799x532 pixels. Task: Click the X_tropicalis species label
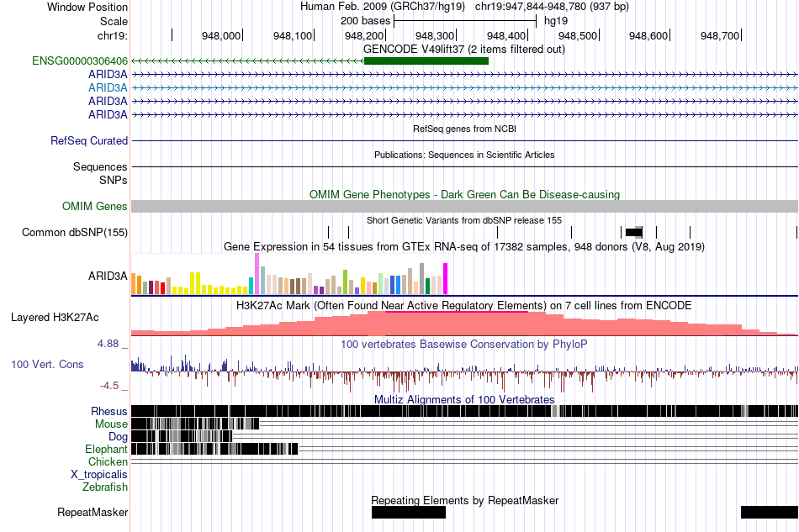99,475
